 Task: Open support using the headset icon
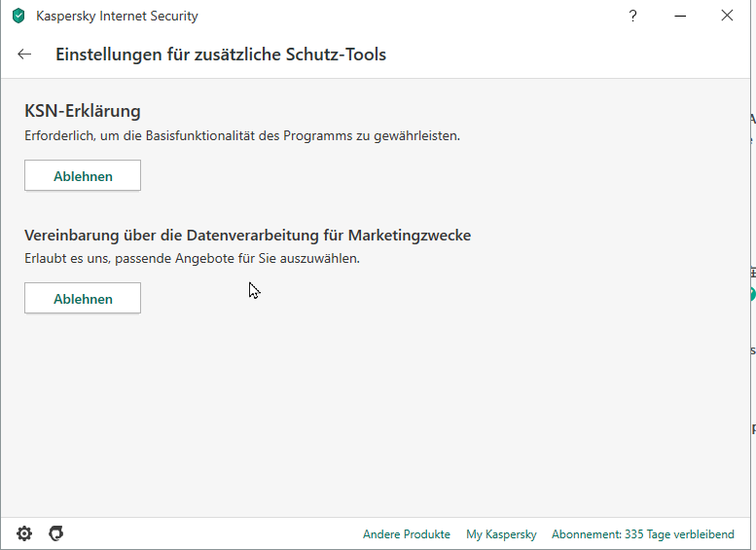(x=56, y=533)
